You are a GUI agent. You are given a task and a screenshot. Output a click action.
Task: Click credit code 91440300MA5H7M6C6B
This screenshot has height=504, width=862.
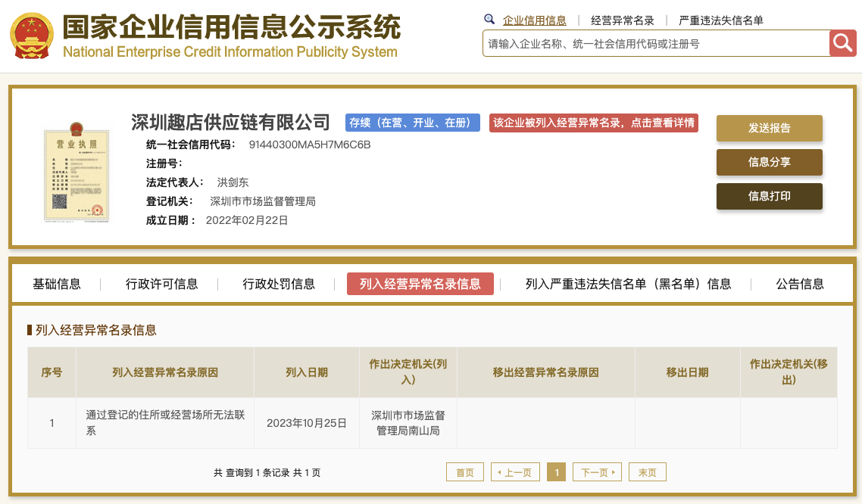pos(310,145)
